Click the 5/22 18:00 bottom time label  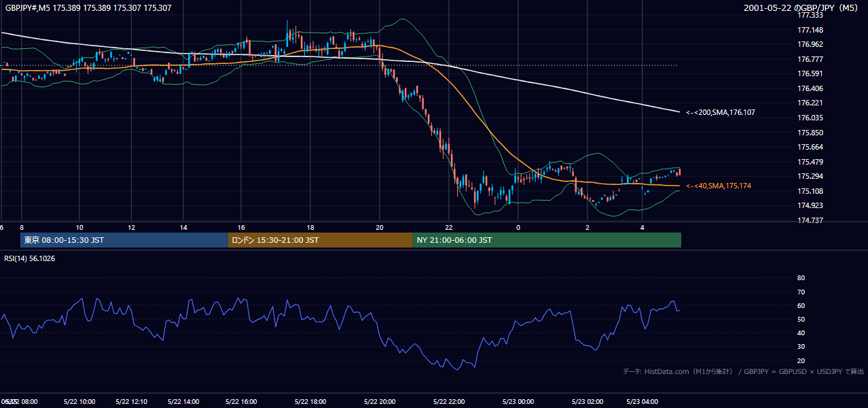pos(310,402)
